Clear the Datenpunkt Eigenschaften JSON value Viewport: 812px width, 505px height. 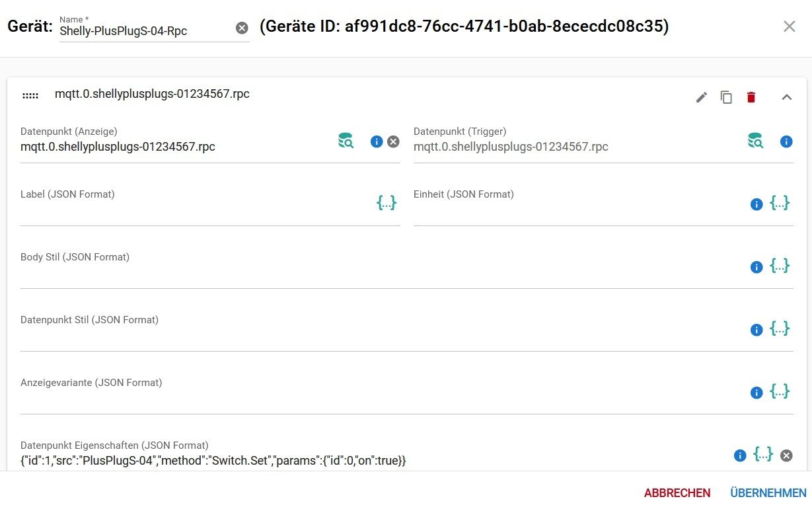point(786,455)
